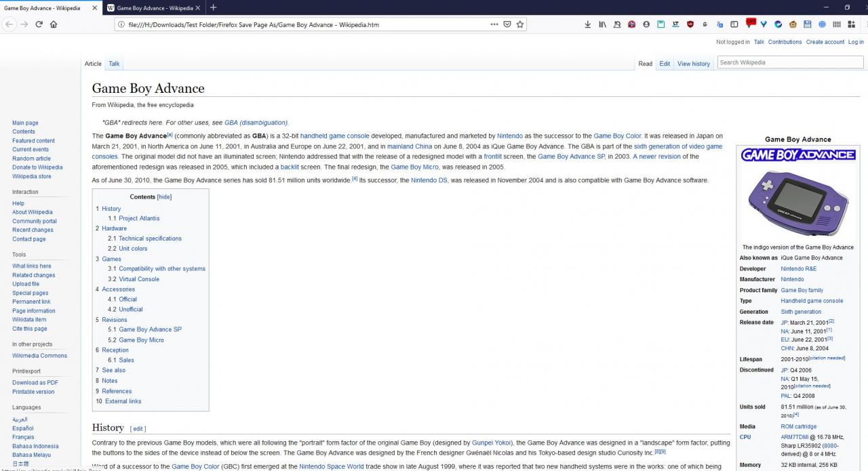
Task: Open the site information icon in address bar
Action: click(x=121, y=24)
